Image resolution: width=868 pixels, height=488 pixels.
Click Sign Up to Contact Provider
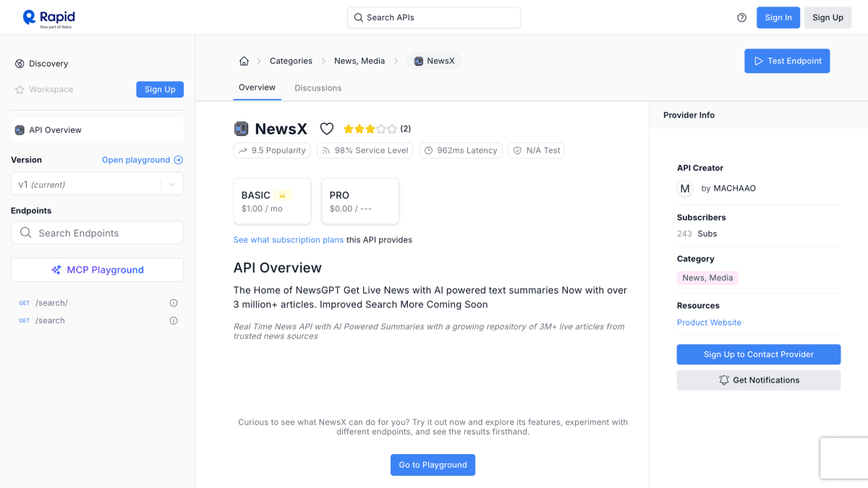(759, 354)
